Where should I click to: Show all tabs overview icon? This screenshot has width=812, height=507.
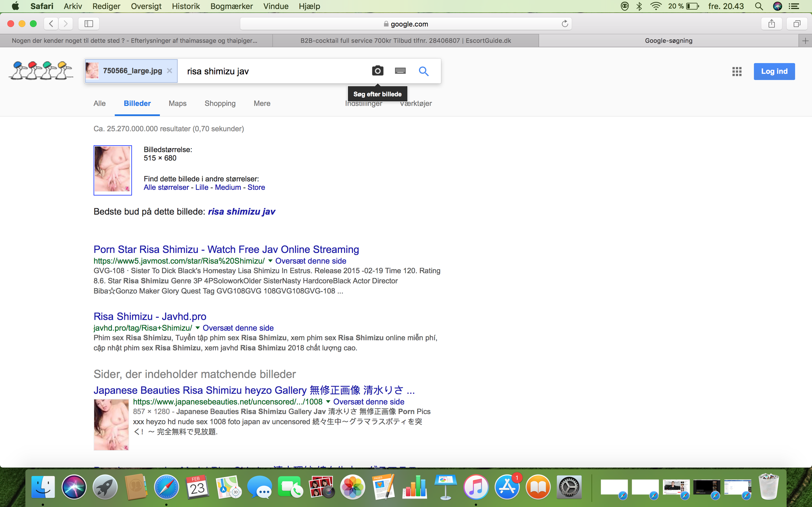click(x=797, y=23)
